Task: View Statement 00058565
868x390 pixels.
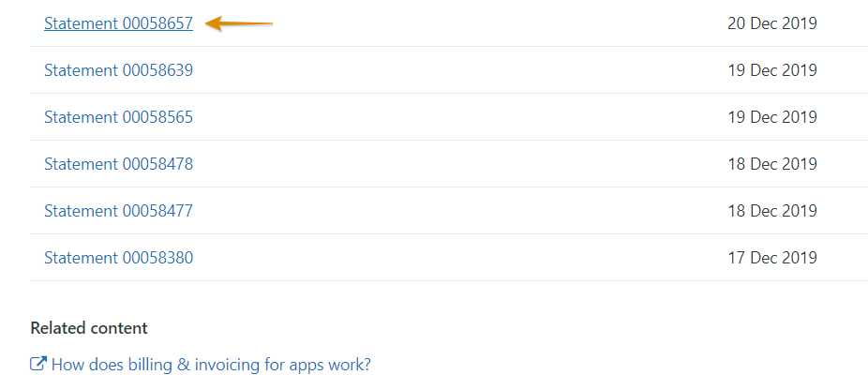Action: point(118,117)
